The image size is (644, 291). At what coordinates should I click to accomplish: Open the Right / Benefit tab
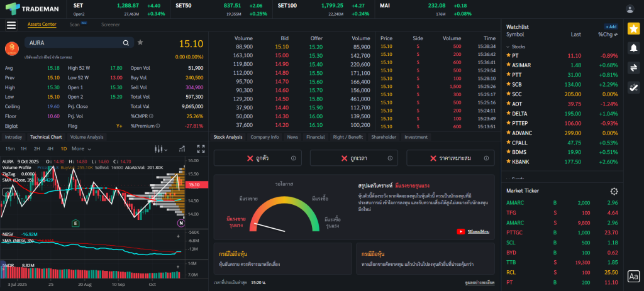[348, 137]
